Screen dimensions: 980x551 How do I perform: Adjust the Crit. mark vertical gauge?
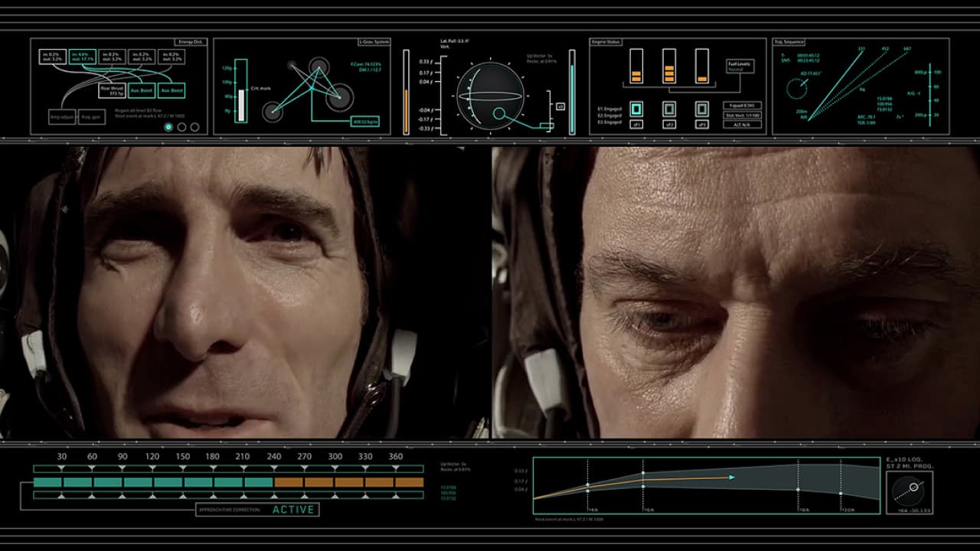click(x=241, y=90)
